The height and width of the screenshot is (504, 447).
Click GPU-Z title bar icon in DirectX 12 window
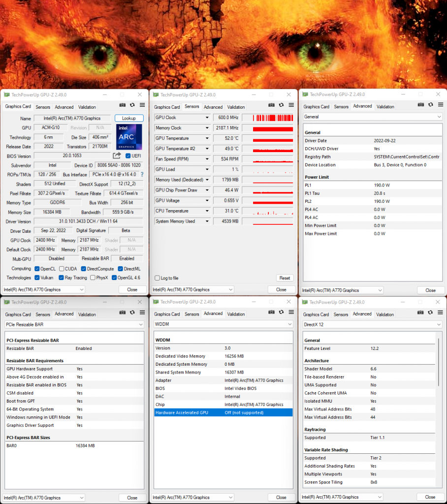pyautogui.click(x=305, y=302)
